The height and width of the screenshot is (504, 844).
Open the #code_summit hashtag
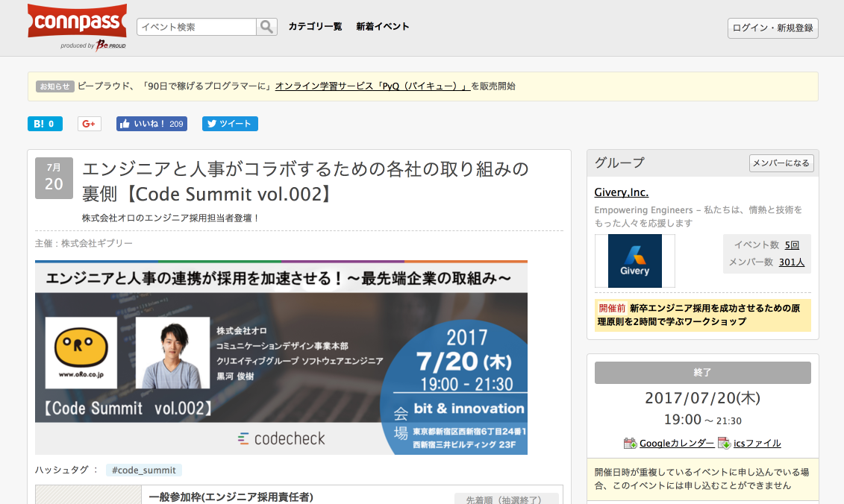[x=144, y=470]
